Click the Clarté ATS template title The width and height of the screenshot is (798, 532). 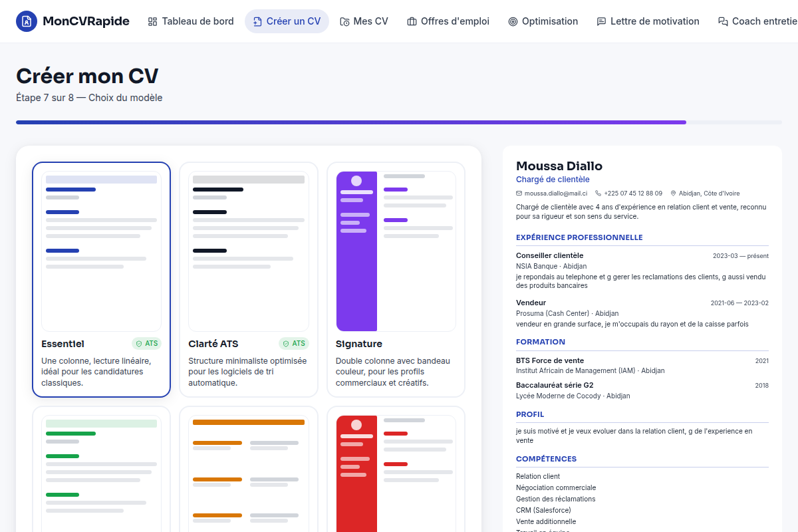[x=213, y=344]
